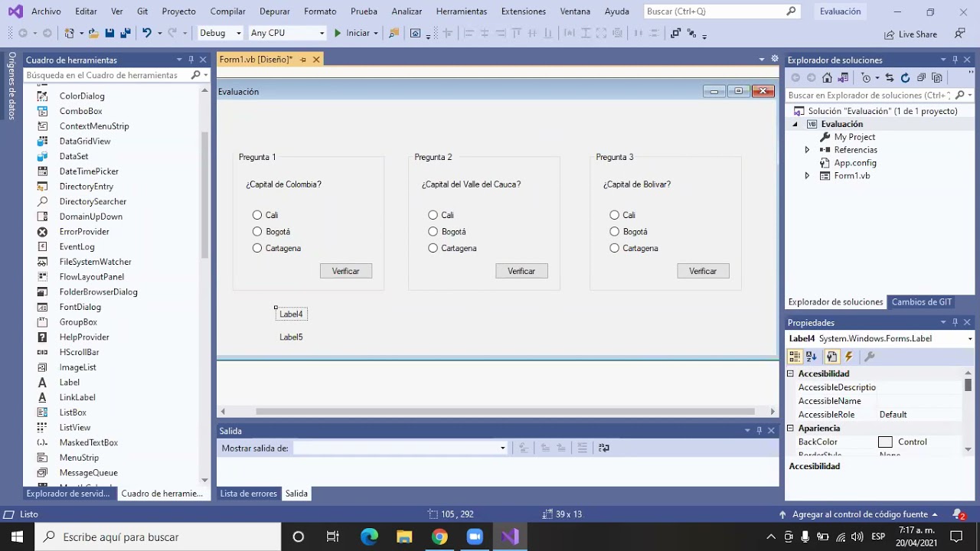
Task: Click 'Agregar al control de código fuente'
Action: [x=860, y=514]
